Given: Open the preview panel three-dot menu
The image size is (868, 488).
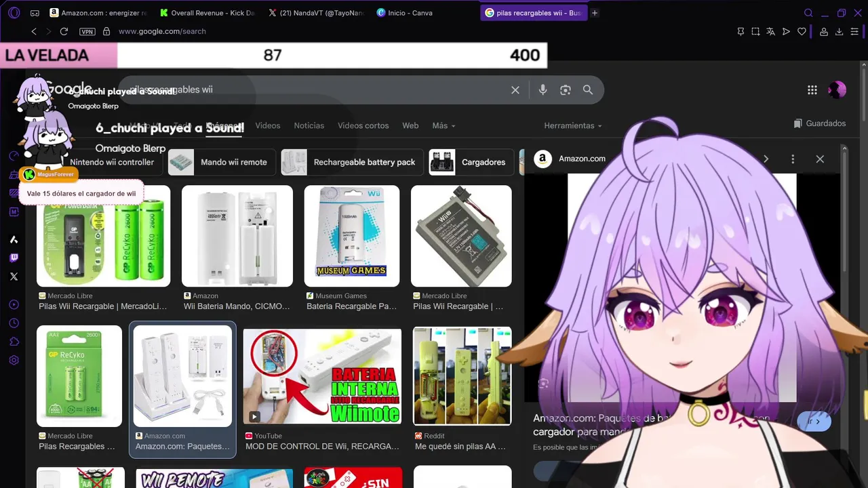Looking at the screenshot, I should (x=793, y=159).
